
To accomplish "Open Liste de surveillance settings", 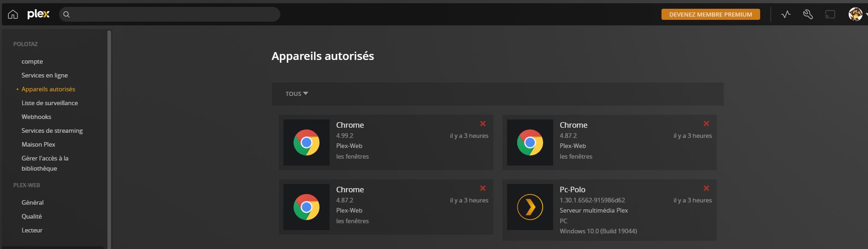I will click(x=50, y=103).
